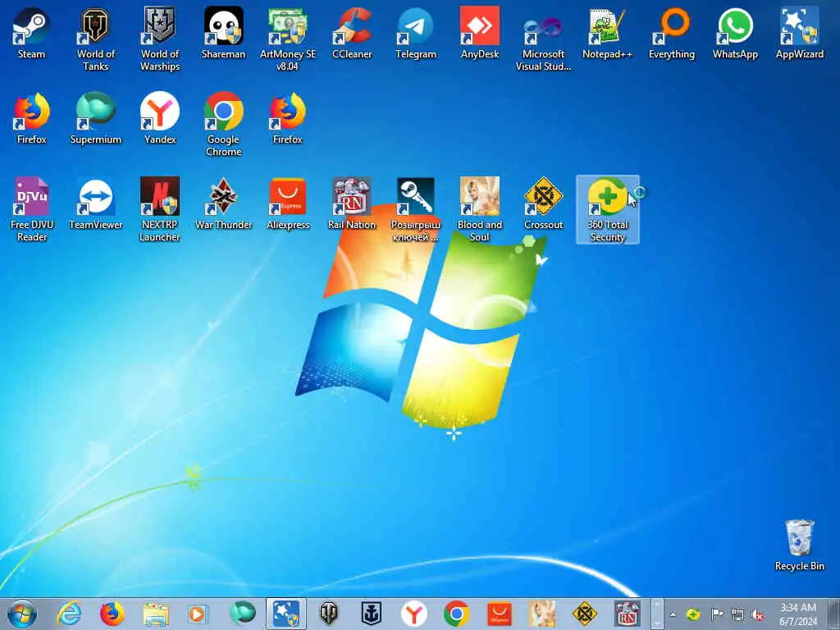Click the Google Chrome desktop shortcut

[223, 125]
